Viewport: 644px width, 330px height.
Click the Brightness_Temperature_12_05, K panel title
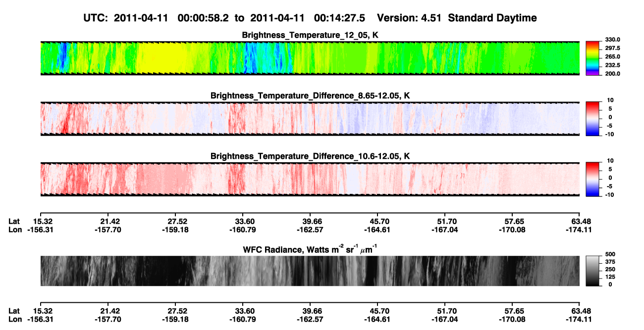pos(310,35)
